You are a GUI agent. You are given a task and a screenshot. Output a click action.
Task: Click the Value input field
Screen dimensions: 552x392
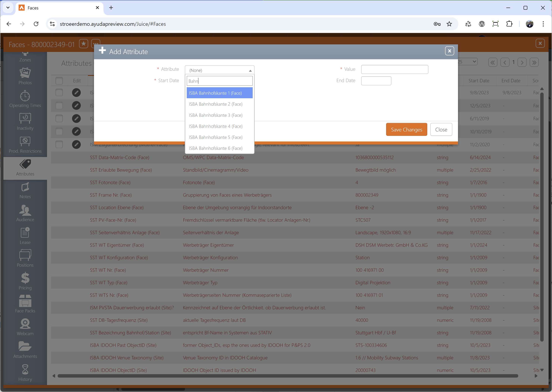coord(394,69)
